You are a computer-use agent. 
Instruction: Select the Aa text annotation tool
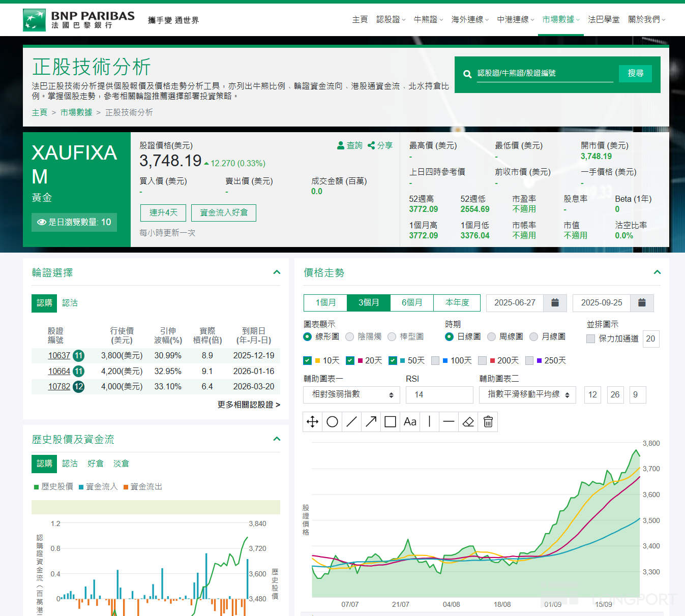pos(410,422)
